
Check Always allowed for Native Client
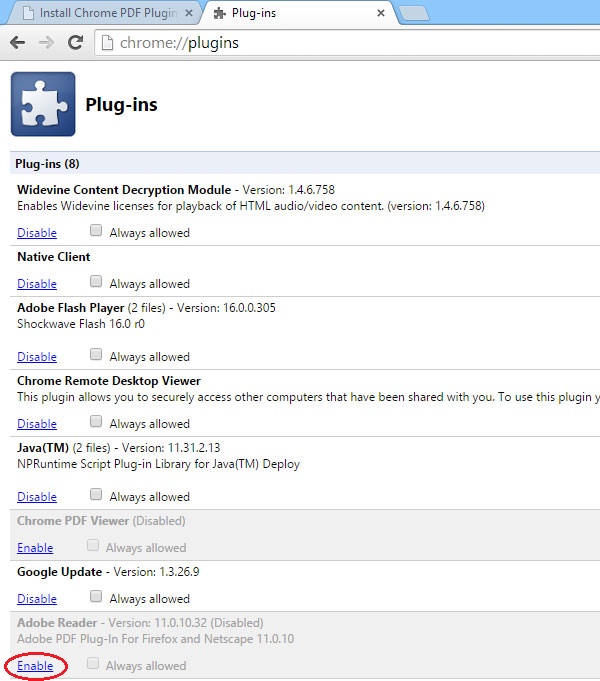coord(96,282)
